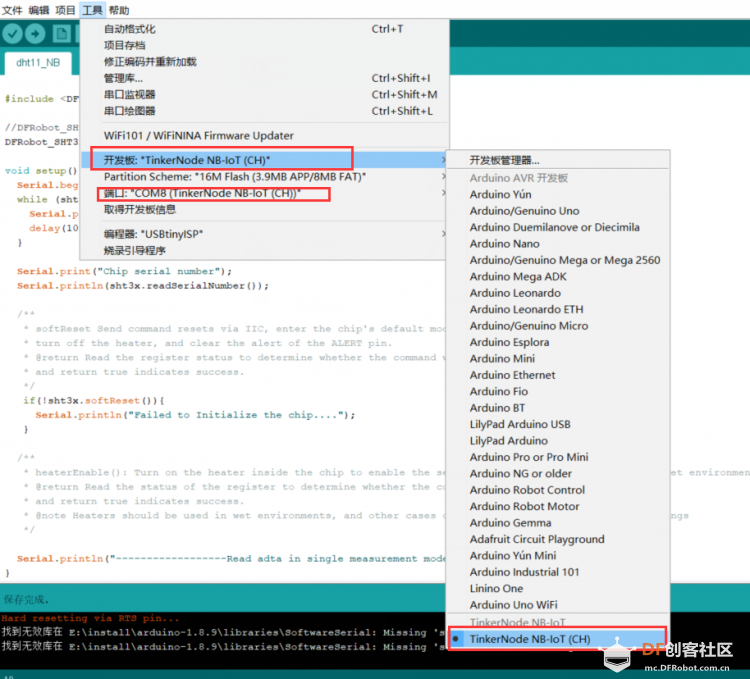750x679 pixels.
Task: Click the Verify checkmark toolbar icon
Action: (13, 33)
